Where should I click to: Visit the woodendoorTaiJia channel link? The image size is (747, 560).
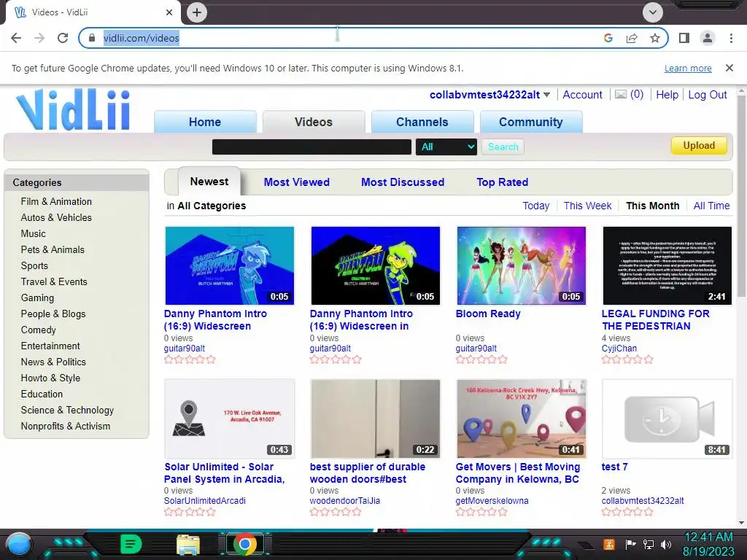(x=345, y=500)
